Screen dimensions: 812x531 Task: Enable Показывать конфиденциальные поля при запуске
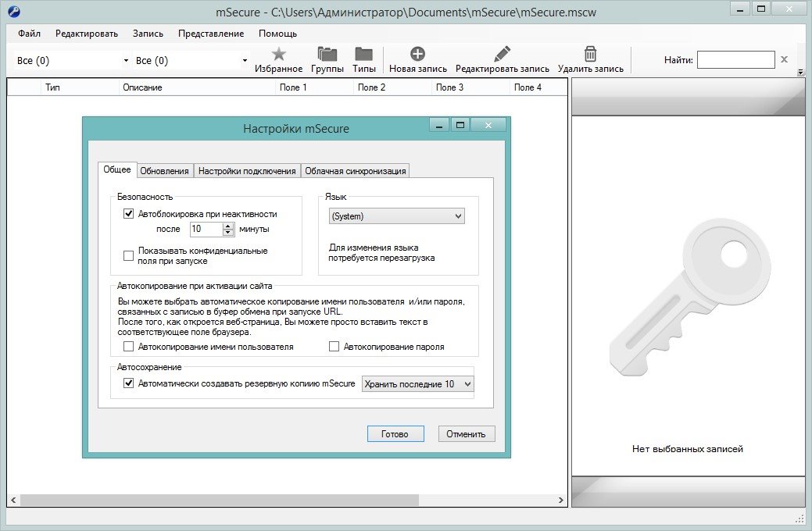pyautogui.click(x=128, y=255)
